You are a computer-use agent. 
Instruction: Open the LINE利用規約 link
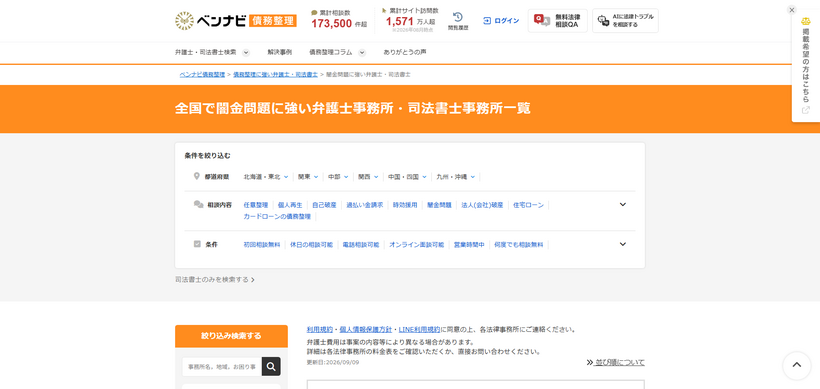tap(419, 330)
